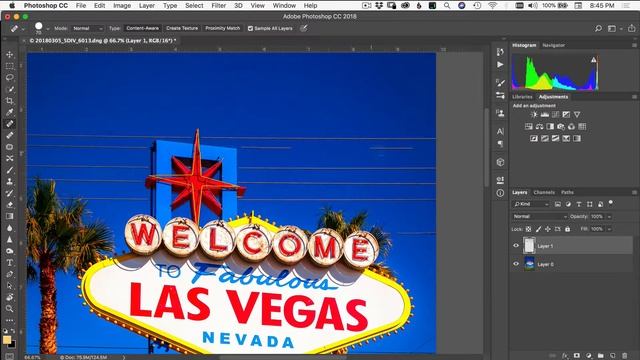Open the tool preset picker arrow

23,29
